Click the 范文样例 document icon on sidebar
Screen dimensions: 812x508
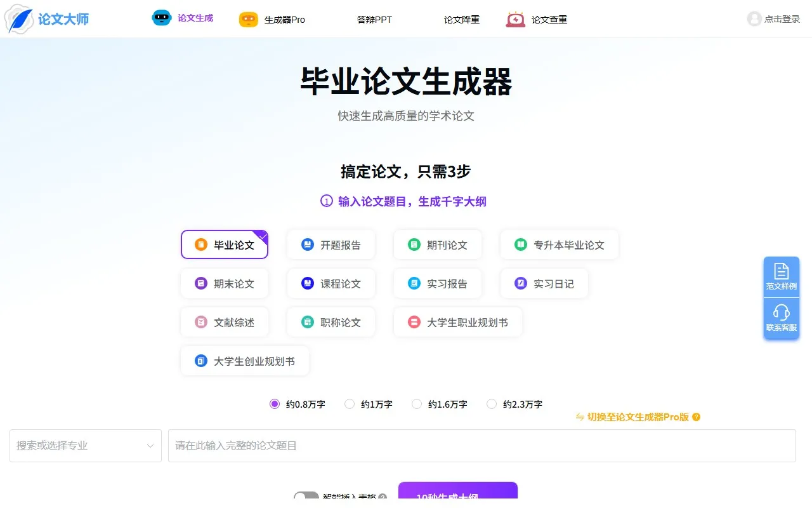click(781, 272)
